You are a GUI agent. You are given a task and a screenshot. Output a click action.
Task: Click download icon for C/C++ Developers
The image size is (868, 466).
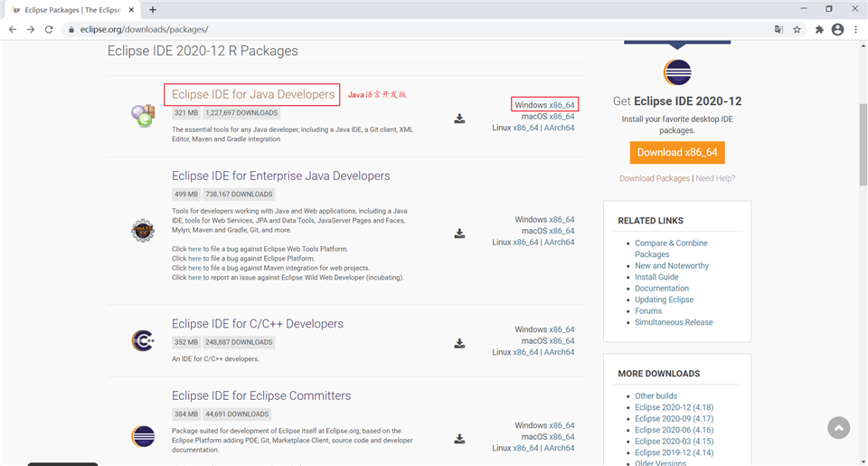pyautogui.click(x=459, y=343)
